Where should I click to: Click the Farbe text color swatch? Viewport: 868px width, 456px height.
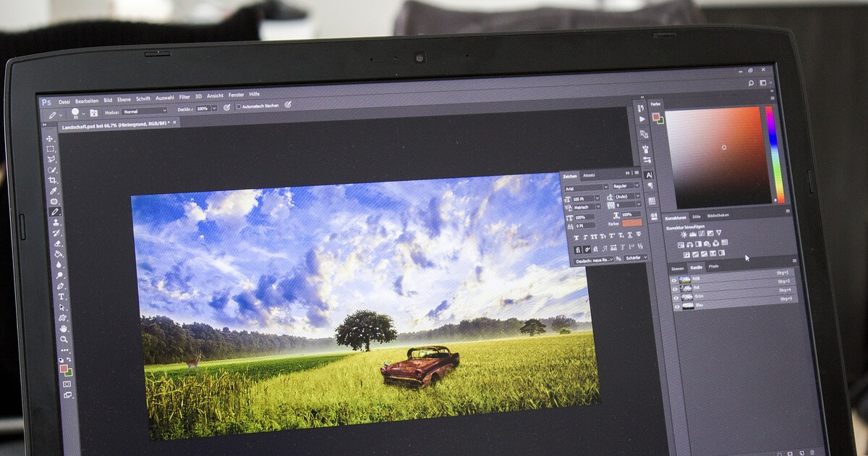coord(631,223)
